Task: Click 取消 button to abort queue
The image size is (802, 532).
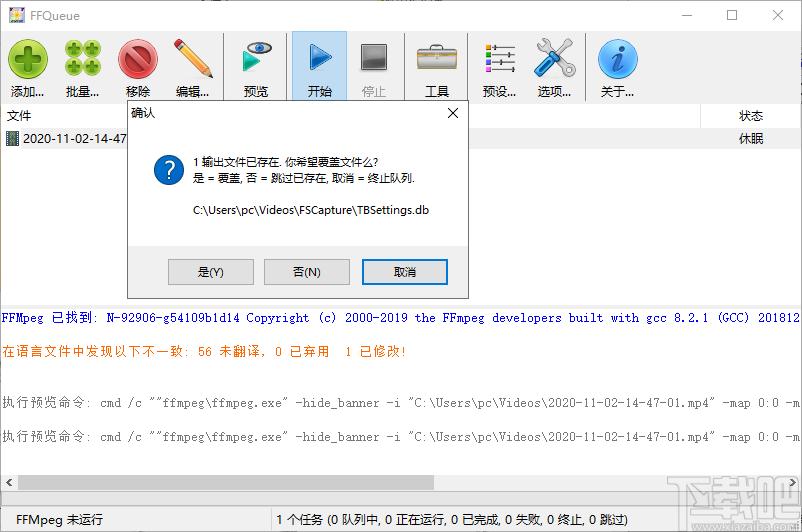Action: click(x=405, y=272)
